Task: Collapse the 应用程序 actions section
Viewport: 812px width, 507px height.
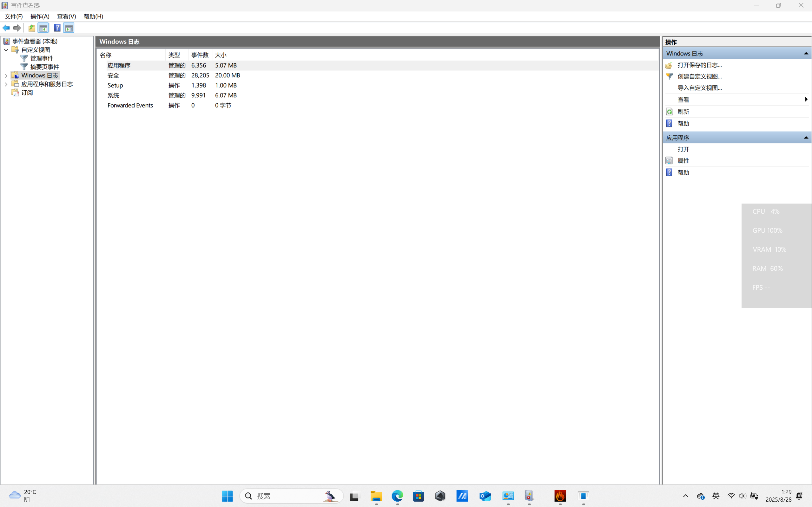Action: pyautogui.click(x=806, y=138)
